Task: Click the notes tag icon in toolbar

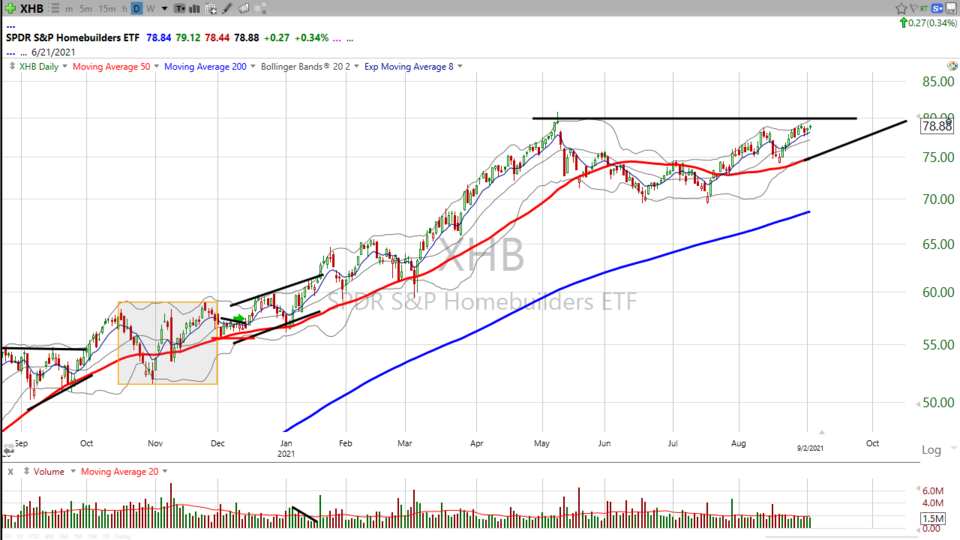Action: pyautogui.click(x=244, y=9)
